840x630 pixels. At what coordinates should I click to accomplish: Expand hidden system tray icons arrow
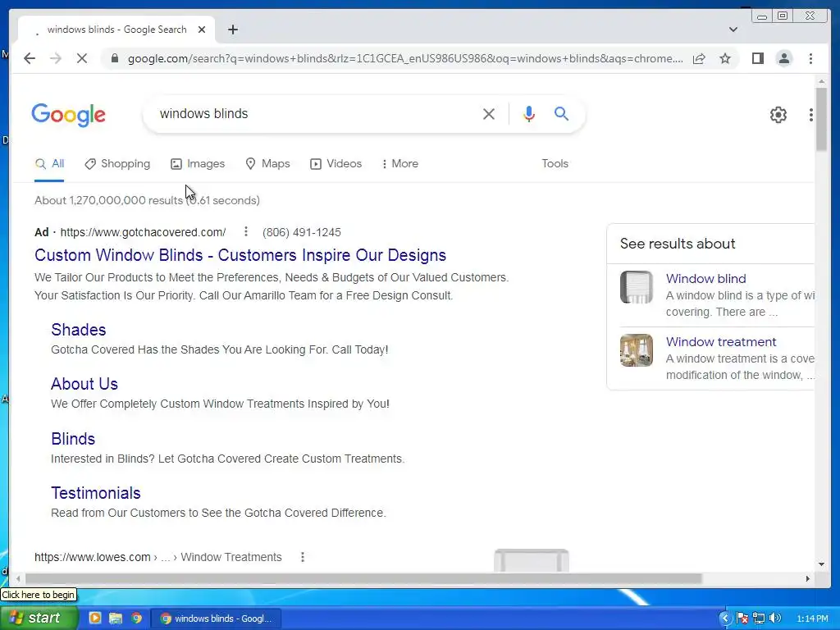click(724, 619)
